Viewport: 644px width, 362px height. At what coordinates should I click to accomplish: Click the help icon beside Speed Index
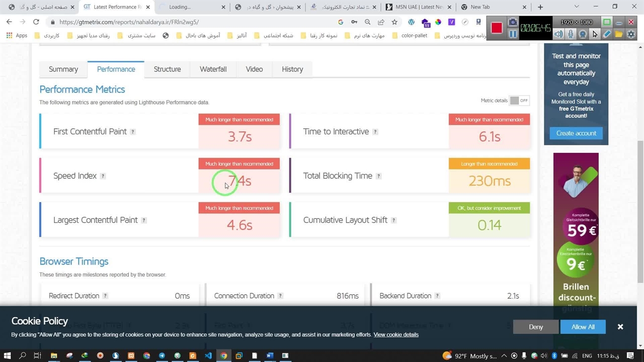coord(103,176)
